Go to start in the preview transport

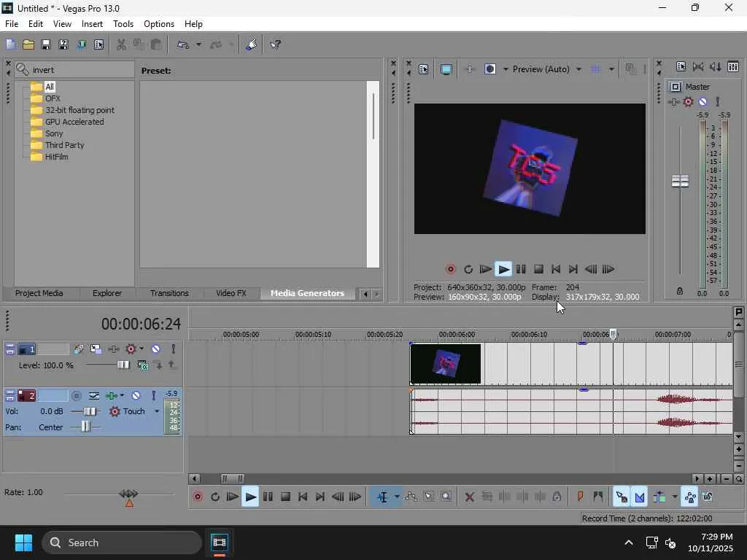[555, 270]
